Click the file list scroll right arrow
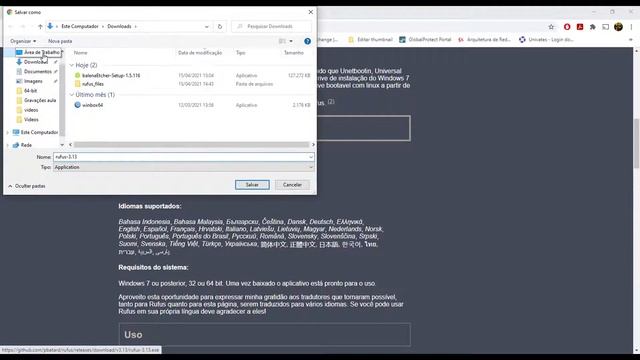Image resolution: width=640 pixels, height=360 pixels. (x=313, y=144)
